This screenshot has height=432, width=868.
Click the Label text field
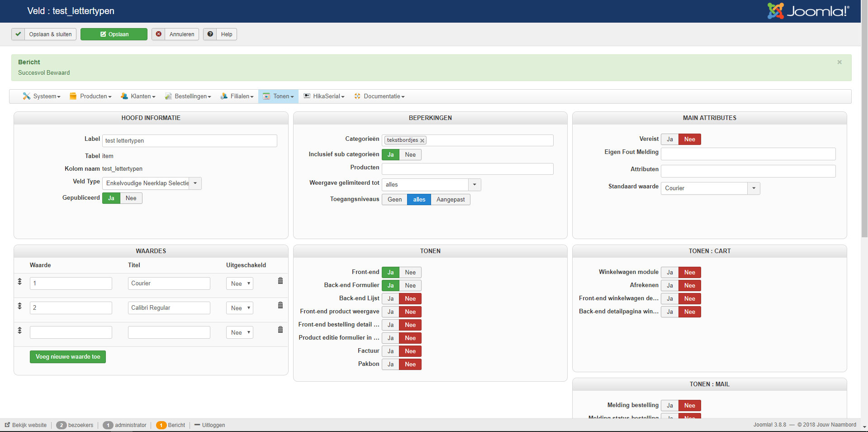[x=190, y=141]
